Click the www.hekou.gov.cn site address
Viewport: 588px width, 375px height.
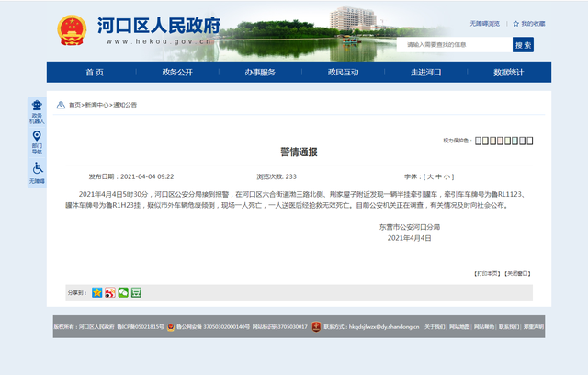coord(159,41)
